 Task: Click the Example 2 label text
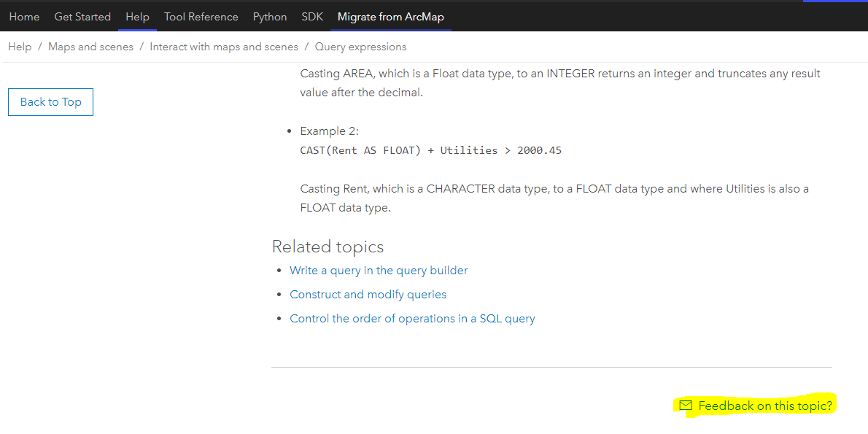pos(330,131)
